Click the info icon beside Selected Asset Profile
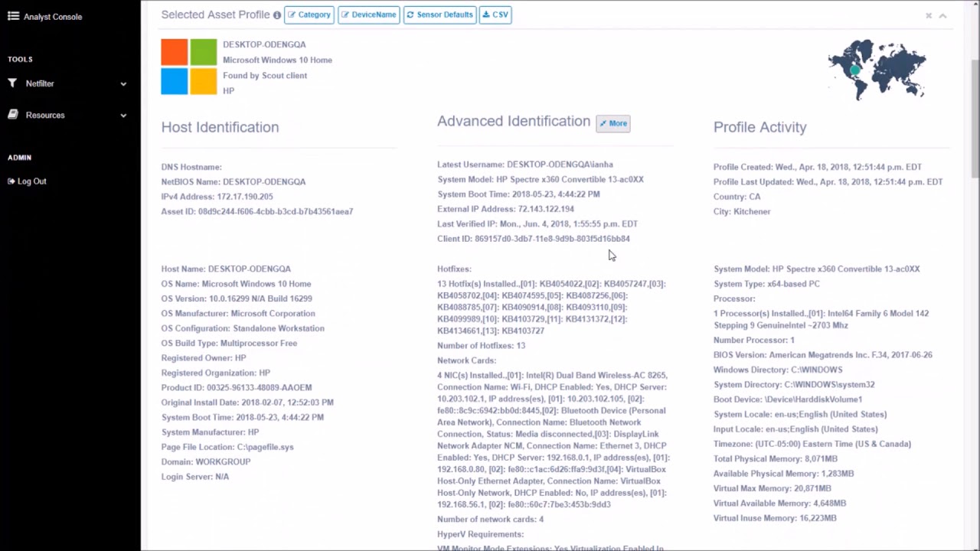Screen dimensions: 980x551 [277, 15]
